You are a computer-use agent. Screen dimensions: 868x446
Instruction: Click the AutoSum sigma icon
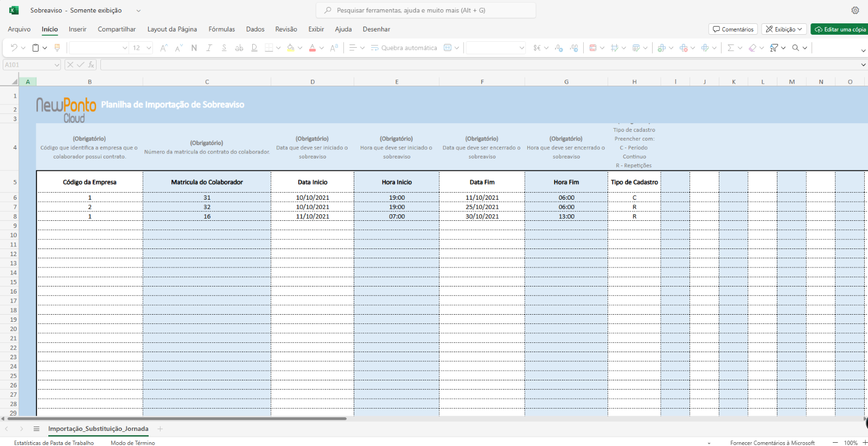[x=731, y=48]
